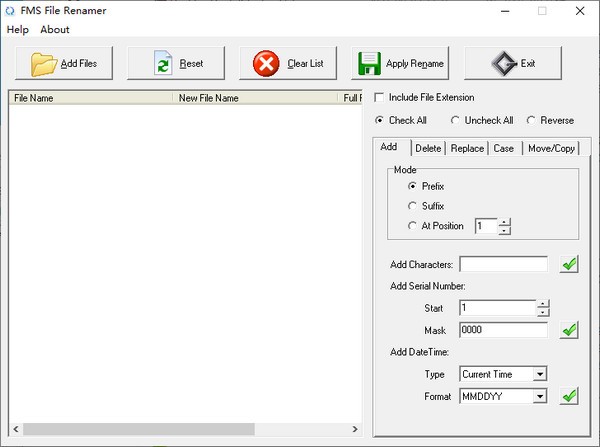The image size is (600, 447).
Task: Switch to the Move/Copy tab
Action: 551,148
